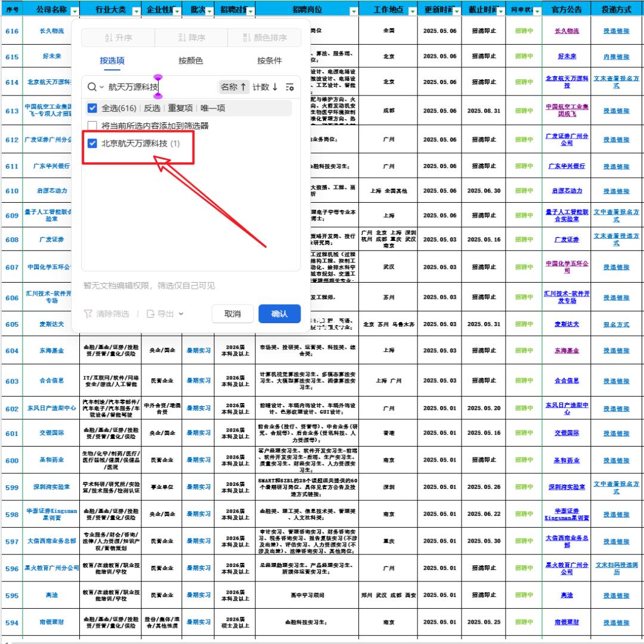Select deadline cell 2025.06.22
Viewport: 644px width, 644px height.
[484, 514]
